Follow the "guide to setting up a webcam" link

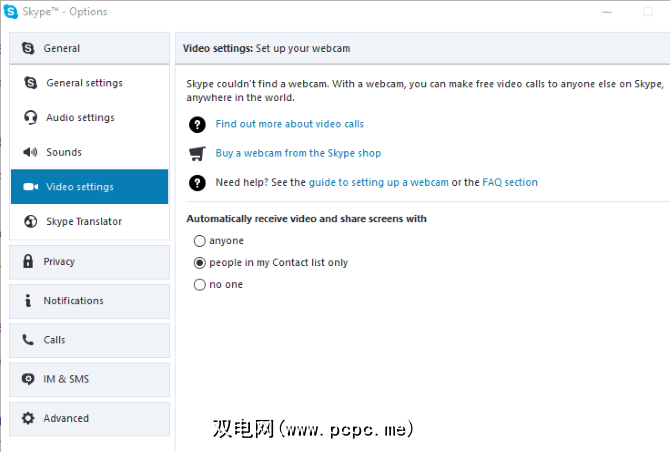(378, 183)
